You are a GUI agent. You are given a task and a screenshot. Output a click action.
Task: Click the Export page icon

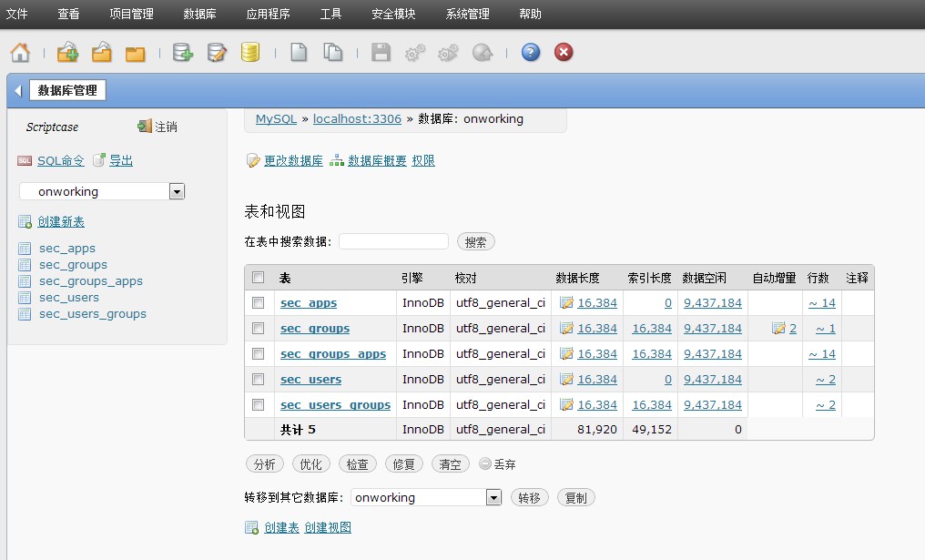(x=99, y=160)
